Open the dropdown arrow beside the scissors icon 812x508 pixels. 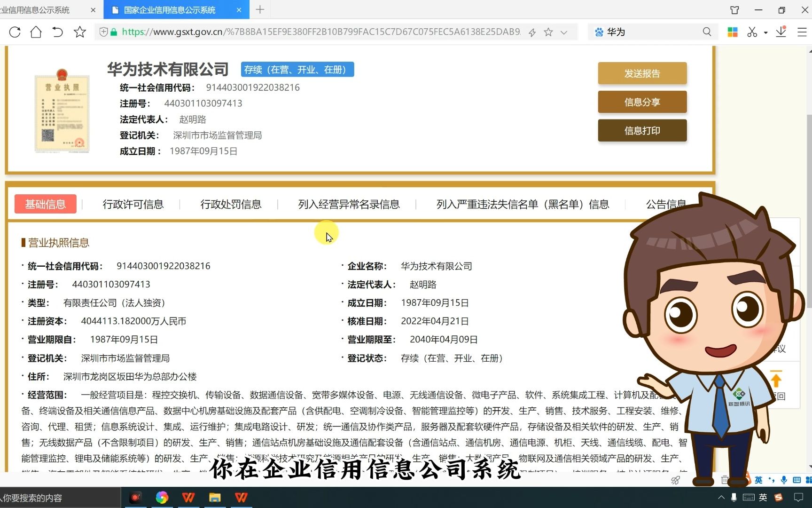[x=765, y=32]
